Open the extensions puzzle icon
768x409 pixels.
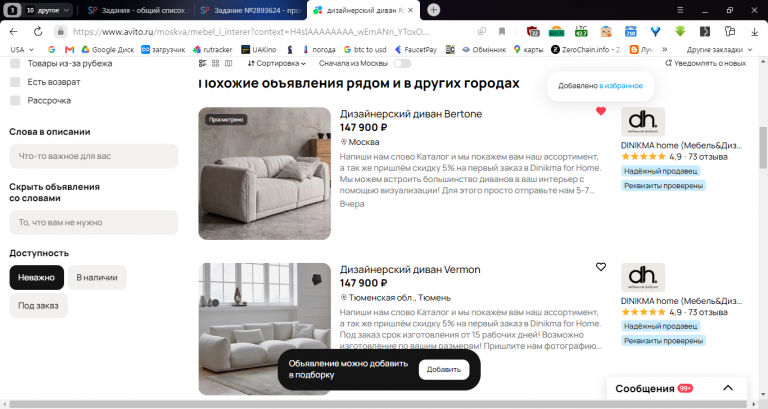[730, 31]
